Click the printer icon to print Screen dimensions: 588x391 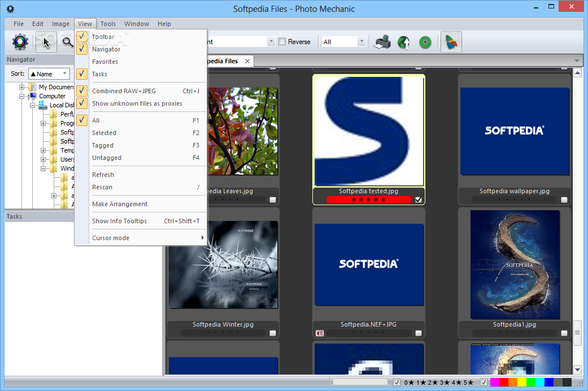382,42
